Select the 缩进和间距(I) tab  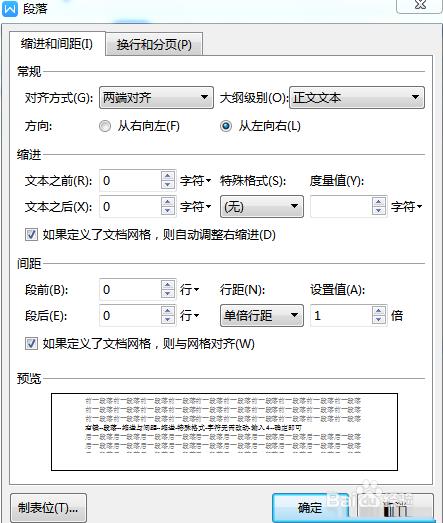click(57, 43)
